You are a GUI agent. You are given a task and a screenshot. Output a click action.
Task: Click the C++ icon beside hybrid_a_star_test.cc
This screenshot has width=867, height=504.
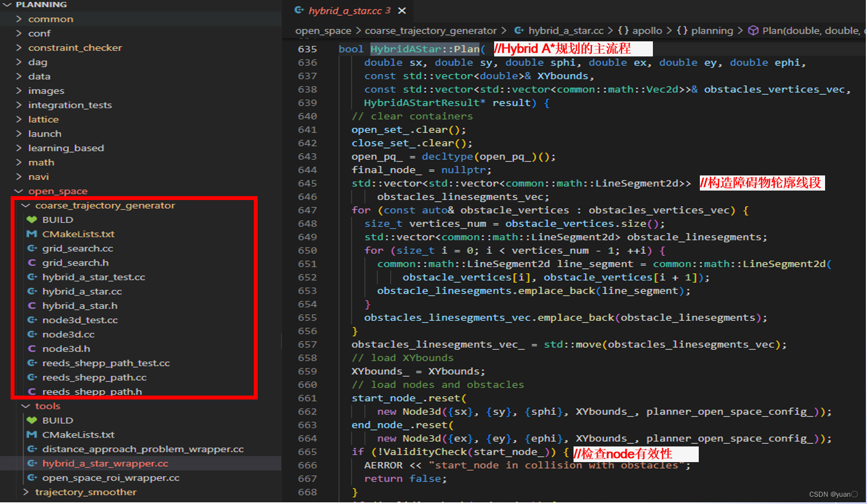pyautogui.click(x=32, y=277)
